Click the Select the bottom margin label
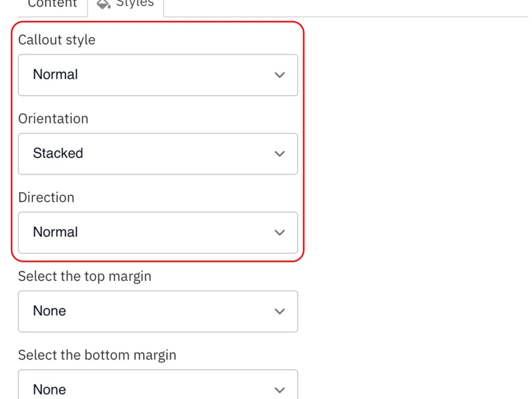This screenshot has width=532, height=399. point(97,355)
